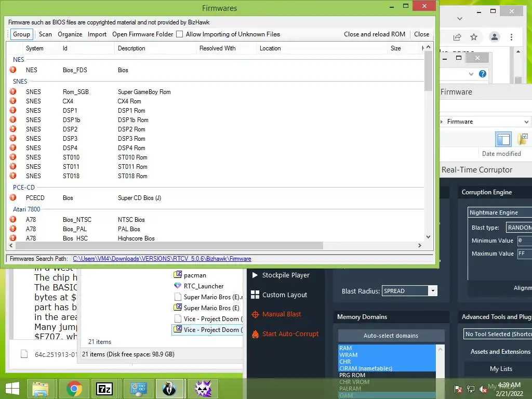This screenshot has height=399, width=532.
Task: Open Chrome from the taskbar
Action: pyautogui.click(x=74, y=389)
